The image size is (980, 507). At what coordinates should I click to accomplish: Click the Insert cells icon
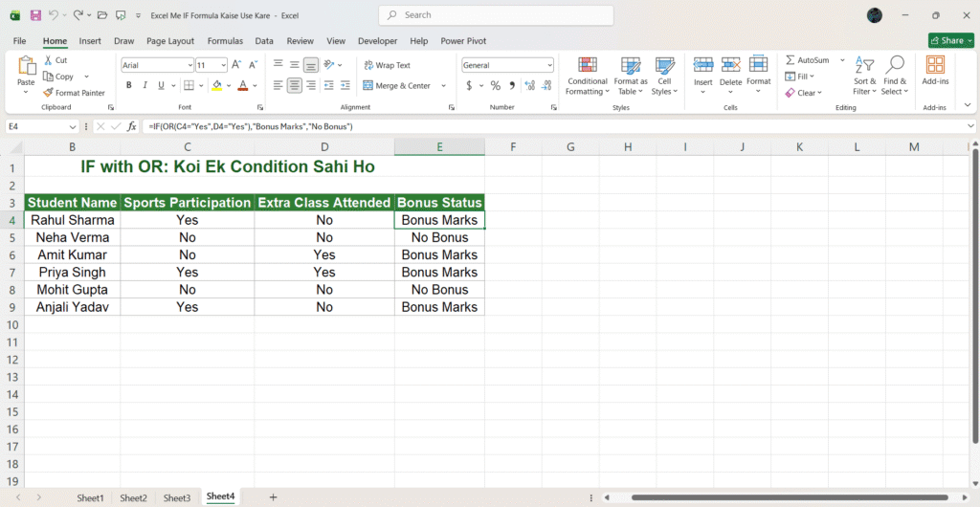(x=703, y=65)
